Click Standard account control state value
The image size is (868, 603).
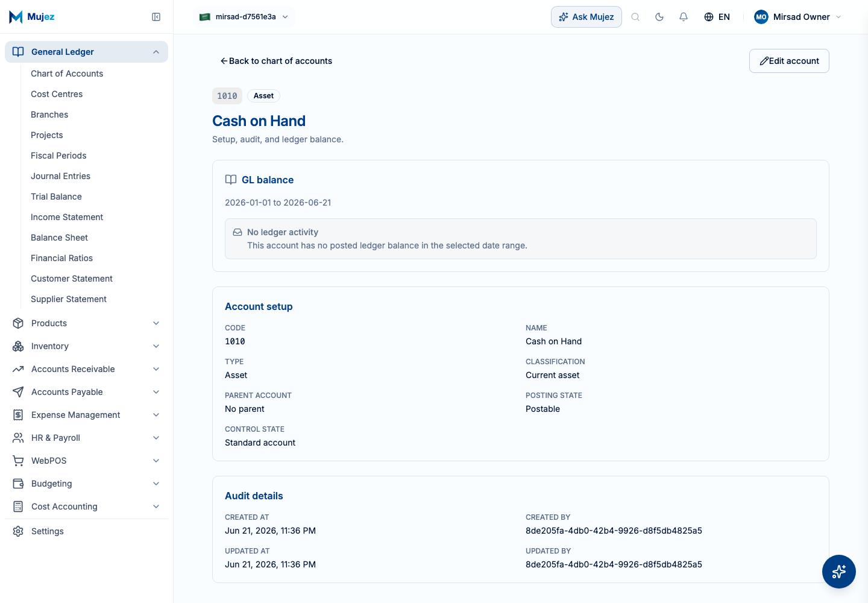[x=260, y=443]
